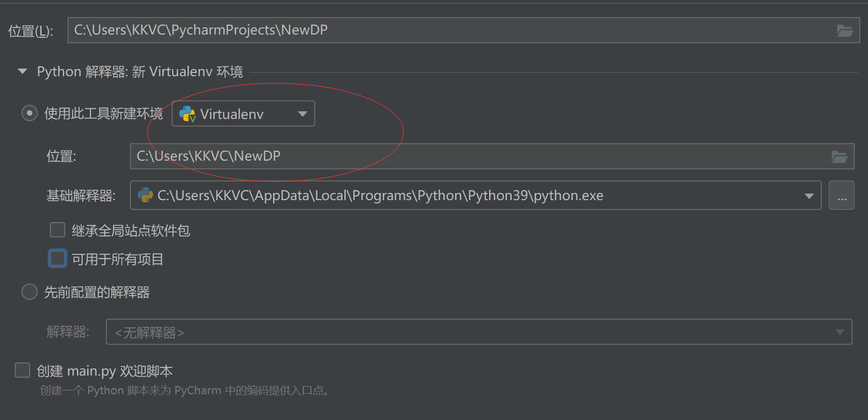Click project location path PycharmProjects\NewDP field
Image resolution: width=868 pixels, height=420 pixels.
click(463, 30)
